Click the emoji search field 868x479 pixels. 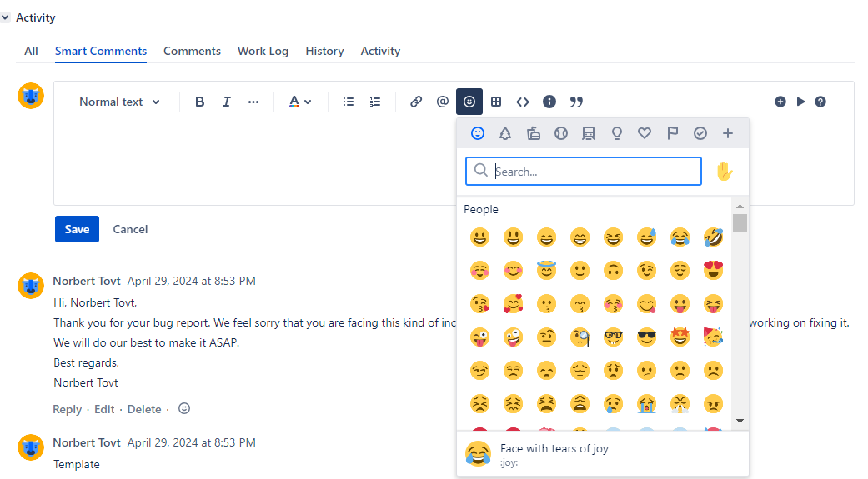click(x=592, y=172)
